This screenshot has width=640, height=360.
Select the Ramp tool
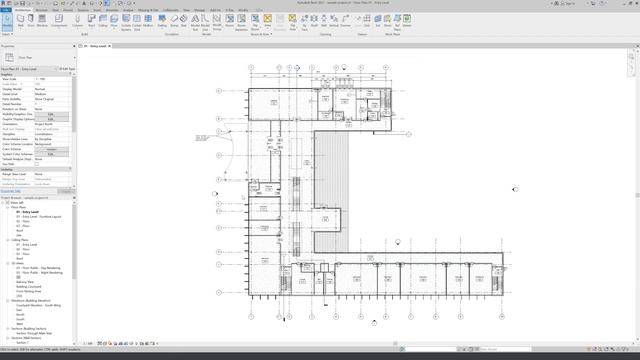[174, 21]
